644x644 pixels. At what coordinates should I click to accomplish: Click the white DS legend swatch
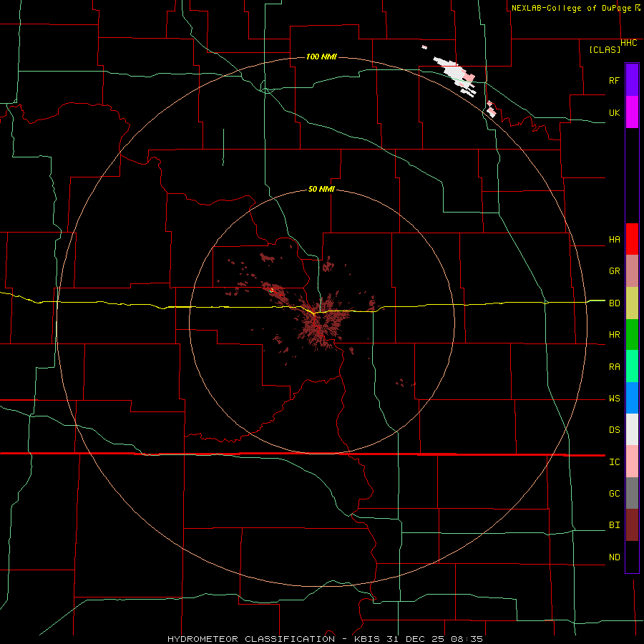pyautogui.click(x=632, y=429)
